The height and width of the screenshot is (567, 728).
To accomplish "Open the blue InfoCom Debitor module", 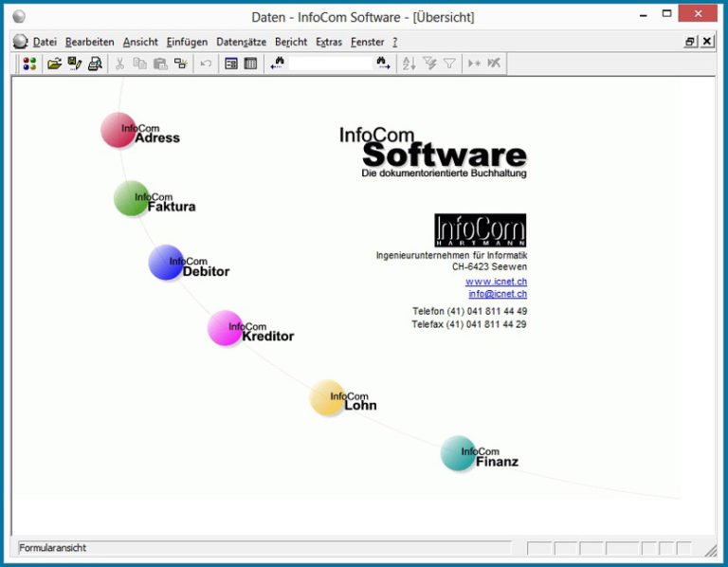I will [x=166, y=263].
